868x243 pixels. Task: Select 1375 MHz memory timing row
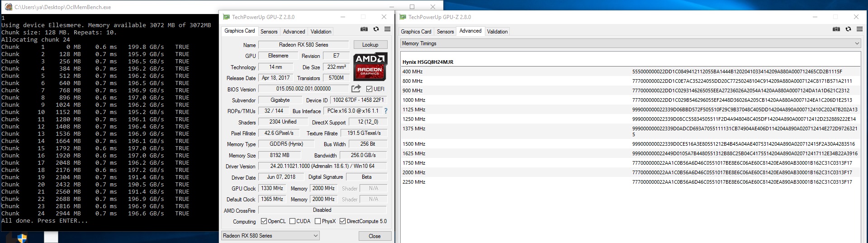[x=631, y=131]
